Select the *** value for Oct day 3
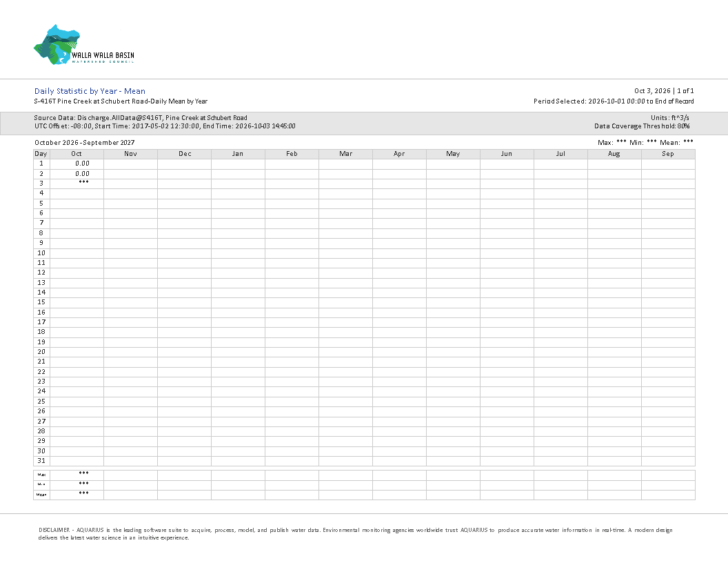This screenshot has width=728, height=563. tap(83, 182)
